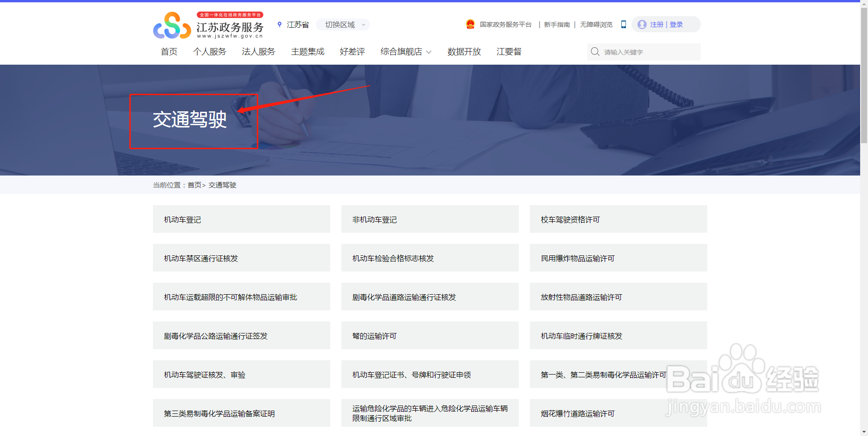Click the search magnifier icon
Screen dimensions: 868x436
(595, 52)
